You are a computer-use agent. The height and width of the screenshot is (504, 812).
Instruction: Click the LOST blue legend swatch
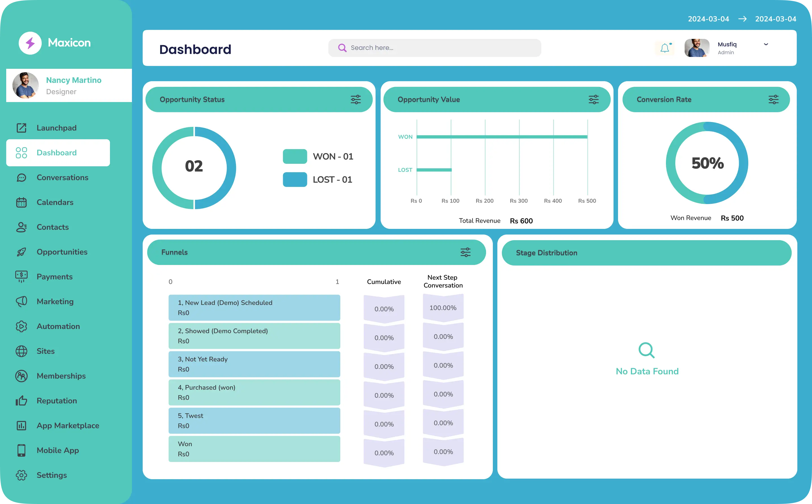pos(295,180)
